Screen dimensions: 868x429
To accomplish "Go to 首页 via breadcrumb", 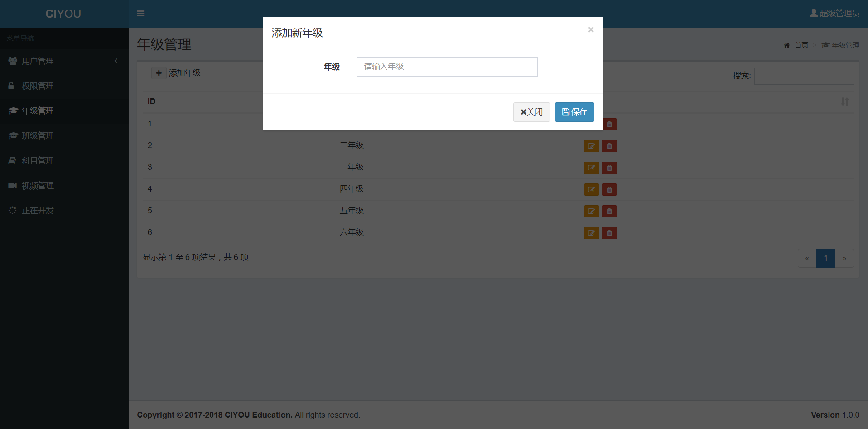I will pyautogui.click(x=801, y=45).
